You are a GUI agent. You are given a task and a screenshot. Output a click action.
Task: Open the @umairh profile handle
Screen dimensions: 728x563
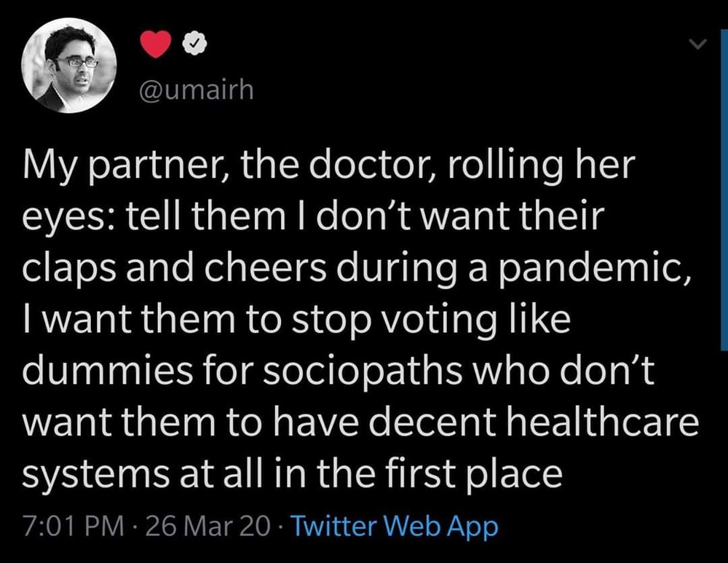197,92
